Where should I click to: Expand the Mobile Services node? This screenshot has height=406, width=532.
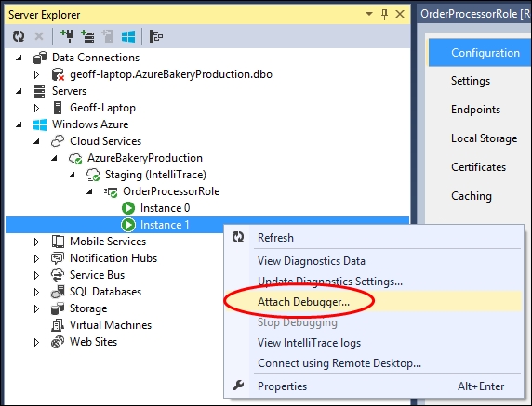click(x=36, y=242)
